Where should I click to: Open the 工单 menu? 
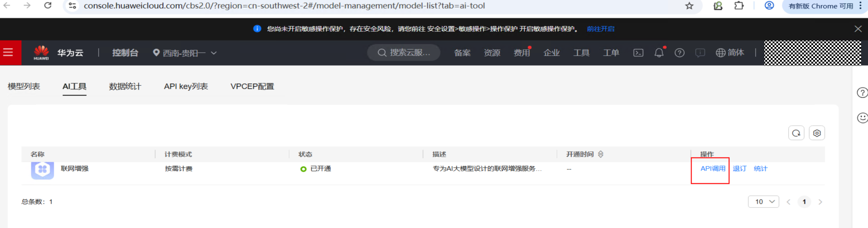[611, 53]
